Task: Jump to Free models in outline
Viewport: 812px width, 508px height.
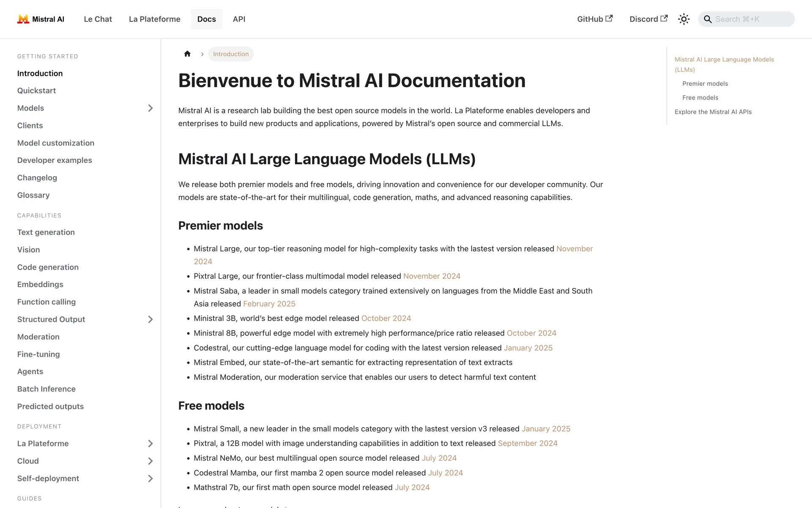Action: click(700, 98)
